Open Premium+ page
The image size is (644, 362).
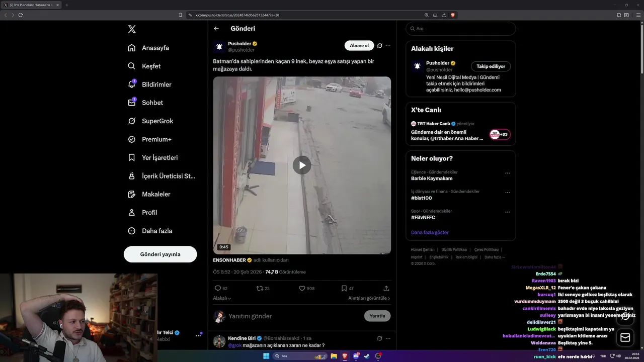(149, 139)
